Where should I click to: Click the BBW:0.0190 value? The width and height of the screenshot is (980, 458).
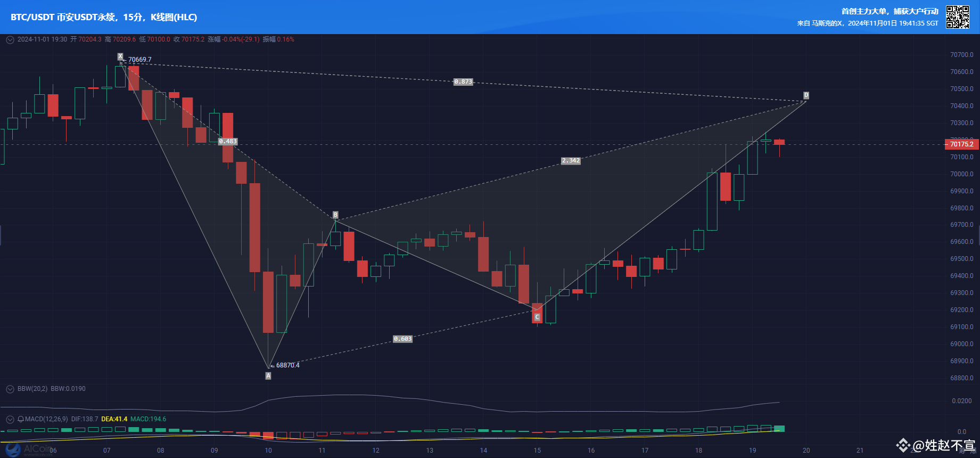[x=68, y=389]
